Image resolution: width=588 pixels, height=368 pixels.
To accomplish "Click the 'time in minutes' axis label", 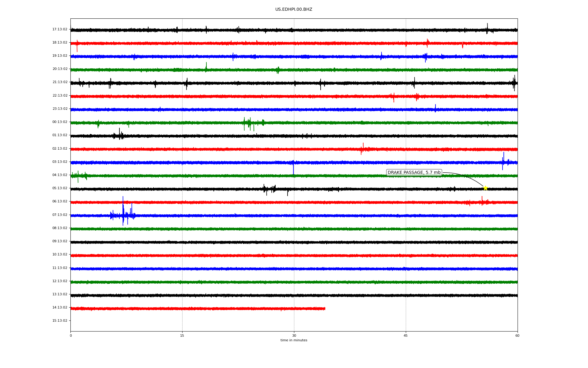I will coord(294,340).
